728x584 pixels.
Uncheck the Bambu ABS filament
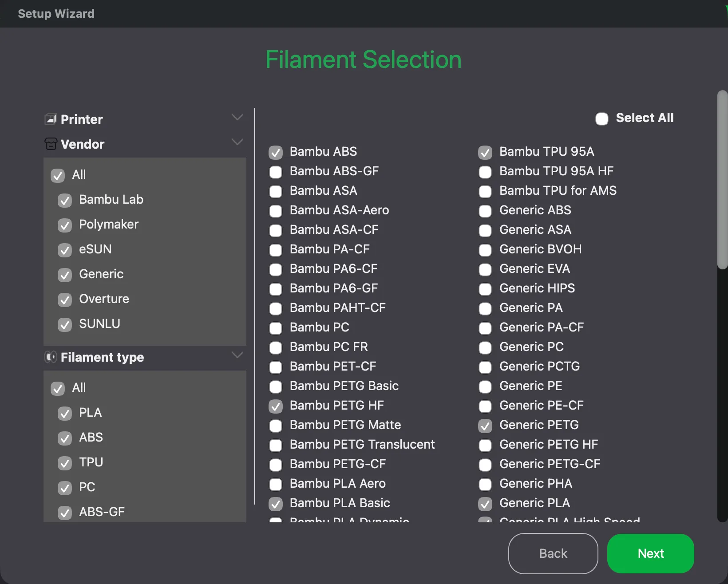276,152
